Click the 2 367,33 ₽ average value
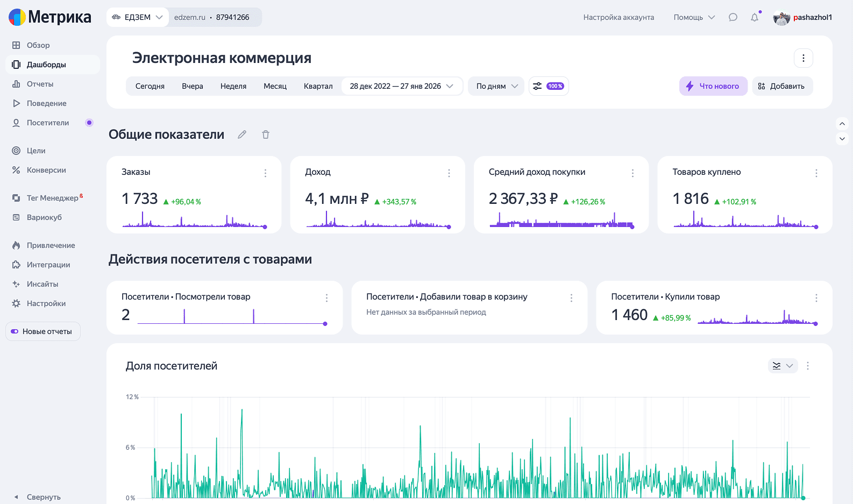This screenshot has width=853, height=504. 523,199
